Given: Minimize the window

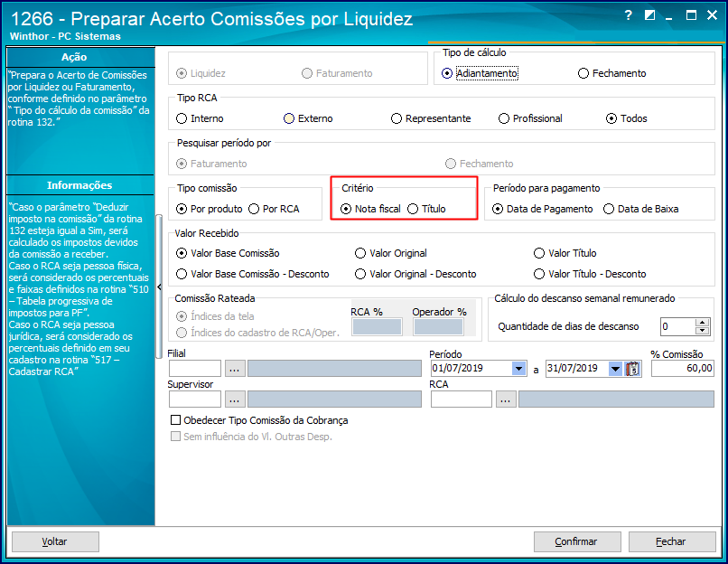Looking at the screenshot, I should [669, 17].
